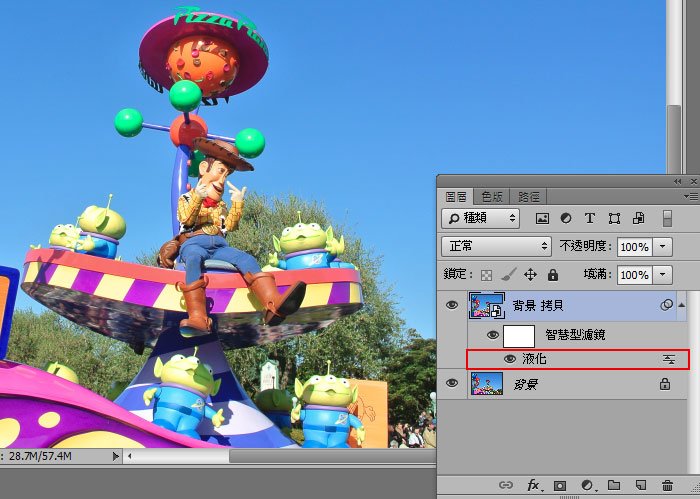Open the 不透明度 opacity slider arrow
Screen dimensions: 700x499
click(x=662, y=246)
